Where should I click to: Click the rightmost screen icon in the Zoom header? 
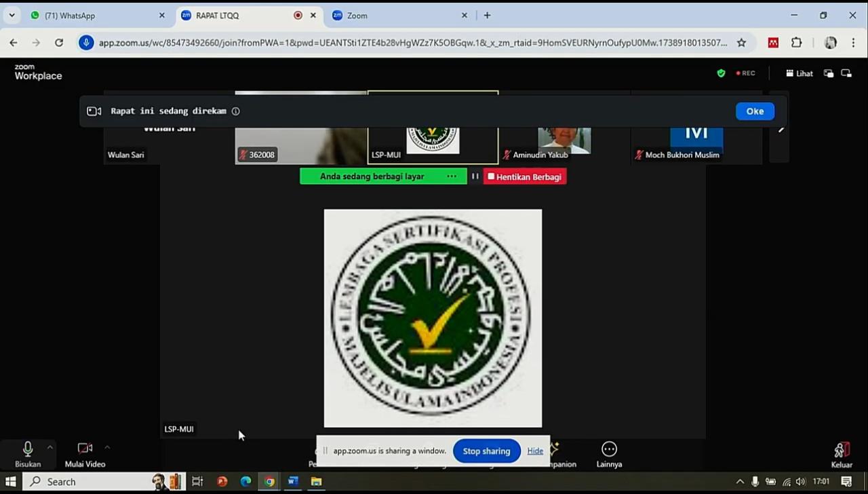click(846, 73)
